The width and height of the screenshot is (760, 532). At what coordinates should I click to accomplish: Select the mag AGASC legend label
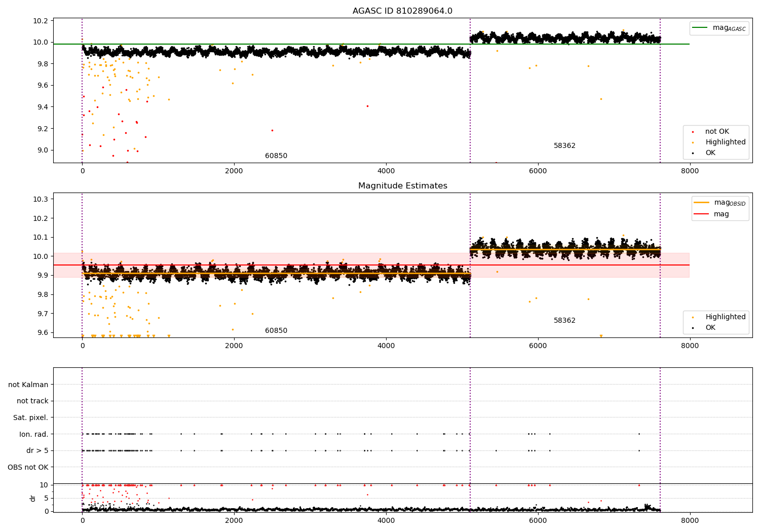tap(729, 28)
